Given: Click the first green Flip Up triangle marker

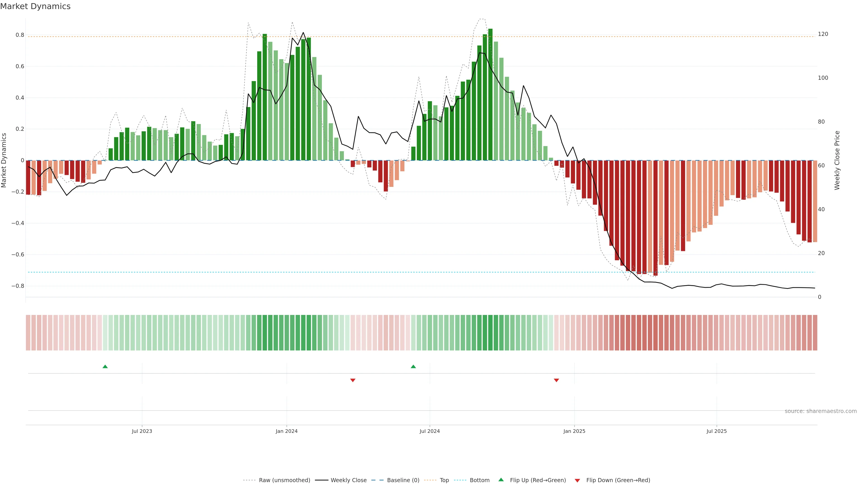Looking at the screenshot, I should pos(105,366).
